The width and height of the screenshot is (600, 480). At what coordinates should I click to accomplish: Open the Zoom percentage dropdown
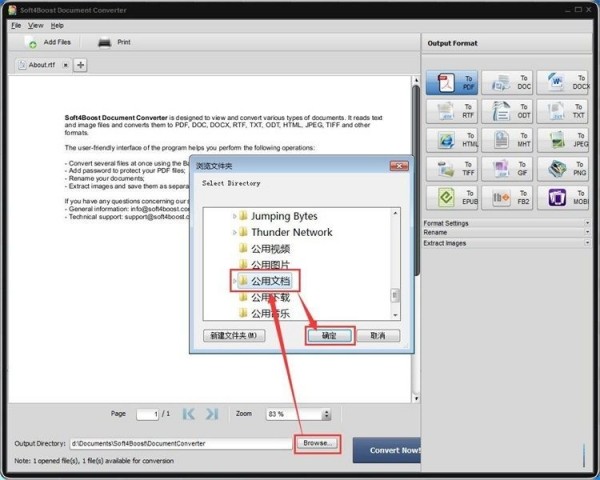click(326, 414)
